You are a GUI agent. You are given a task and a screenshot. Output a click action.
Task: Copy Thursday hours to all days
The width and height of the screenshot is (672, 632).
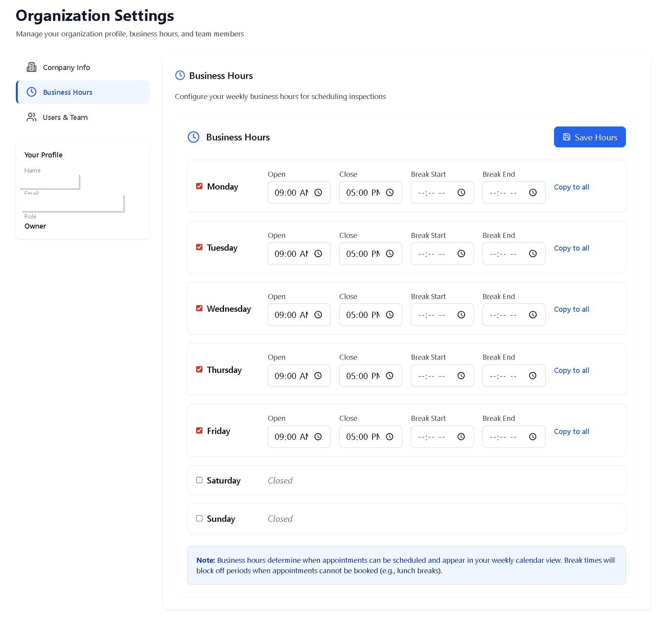pos(571,371)
